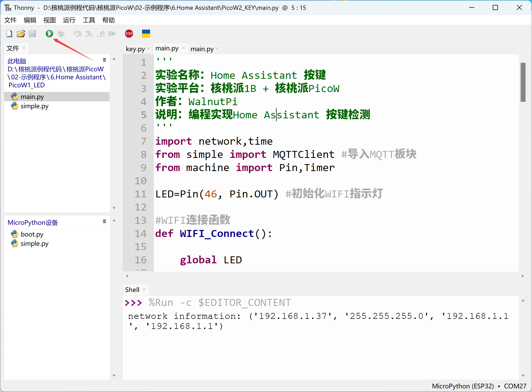Click 'global LED' on line 16

(211, 260)
